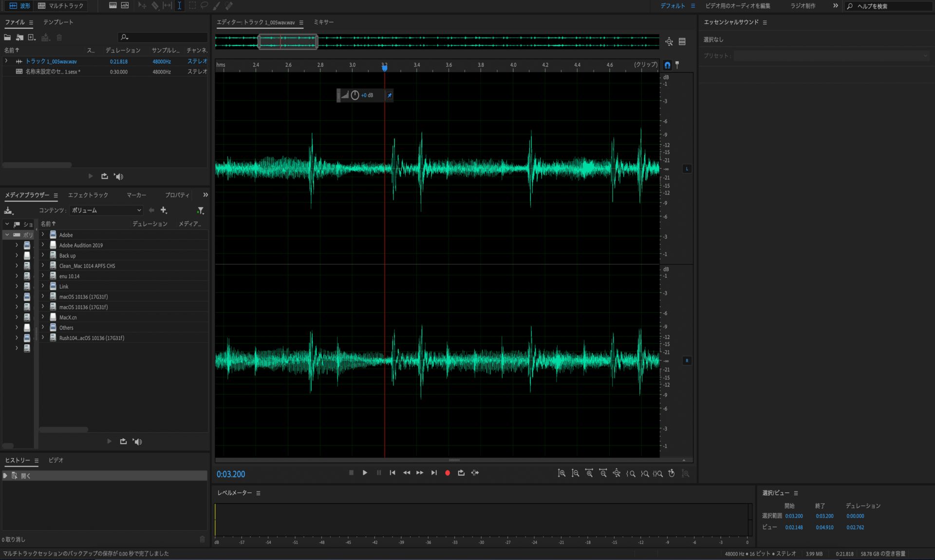Switch to the ミキサー tab

(x=323, y=22)
